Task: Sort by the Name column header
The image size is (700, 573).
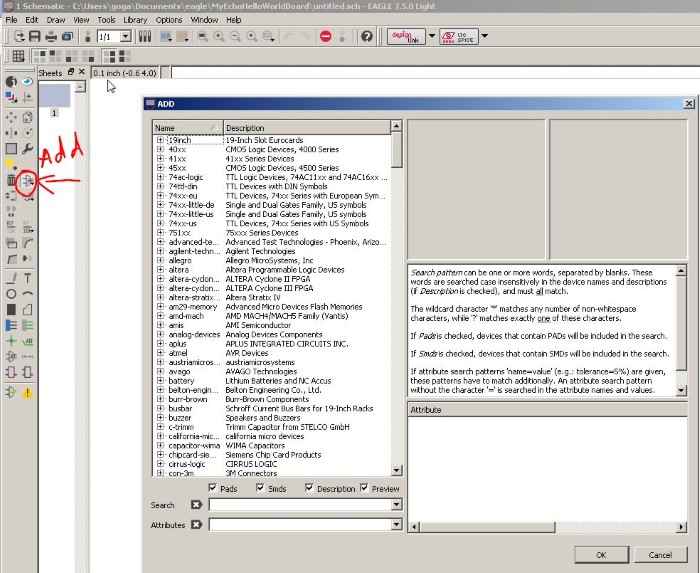Action: 188,128
